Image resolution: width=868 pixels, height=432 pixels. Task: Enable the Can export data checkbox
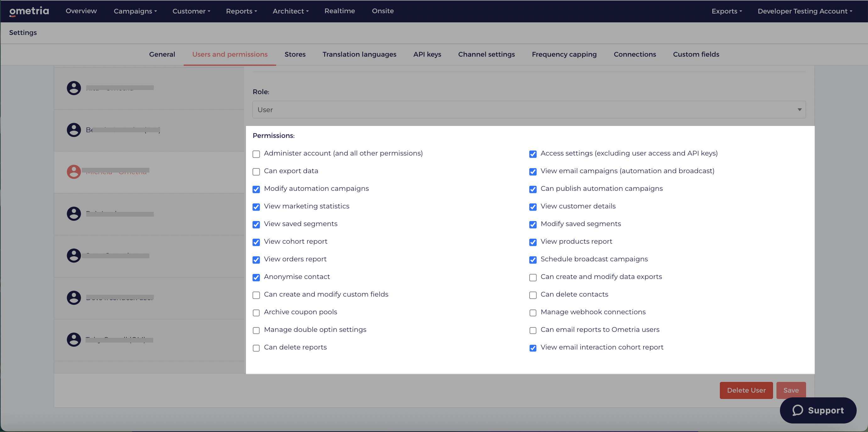256,172
